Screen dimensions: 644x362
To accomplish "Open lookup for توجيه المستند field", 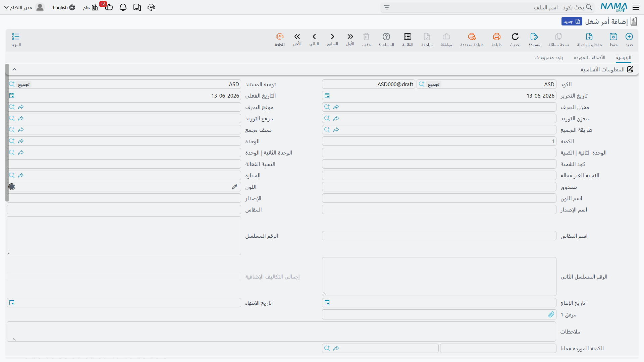I will point(12,84).
